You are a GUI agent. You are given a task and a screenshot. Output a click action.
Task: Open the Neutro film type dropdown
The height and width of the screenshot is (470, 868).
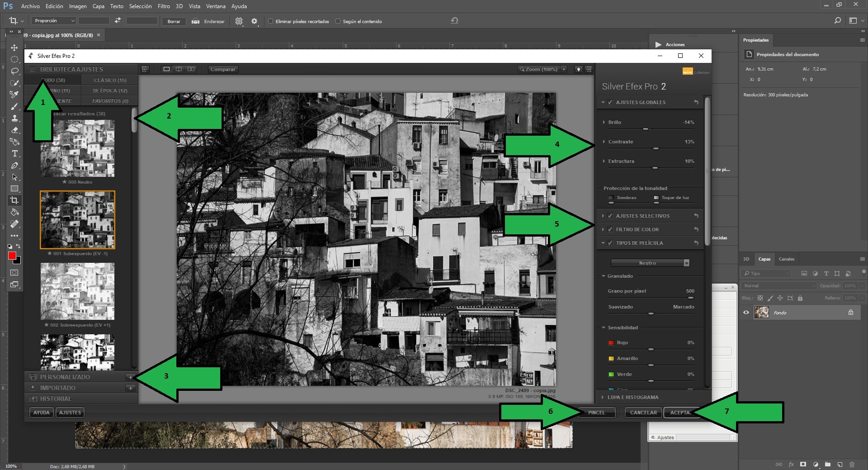(x=650, y=263)
